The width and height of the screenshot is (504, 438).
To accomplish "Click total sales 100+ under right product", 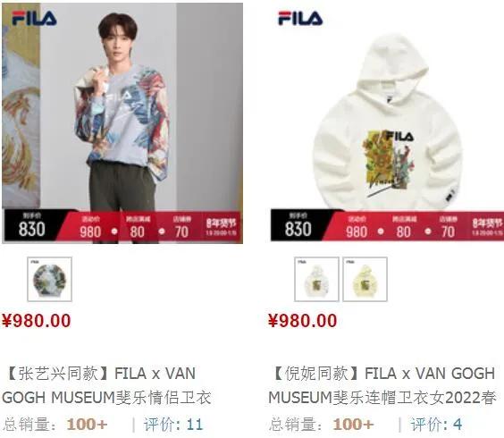I will pos(322,425).
